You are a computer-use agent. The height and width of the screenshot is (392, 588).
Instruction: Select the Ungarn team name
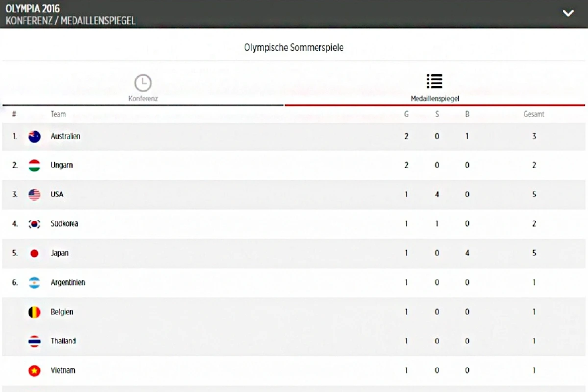tap(62, 165)
